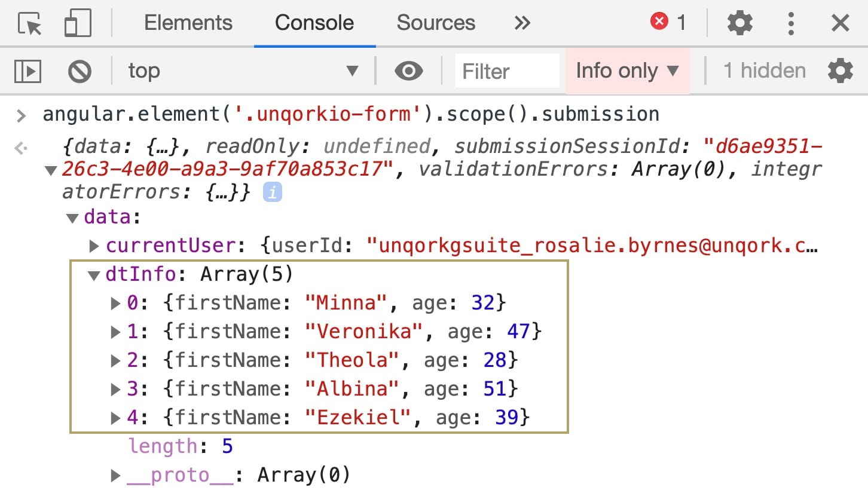This screenshot has height=490, width=868.
Task: Click the angular.element command text
Action: click(351, 114)
